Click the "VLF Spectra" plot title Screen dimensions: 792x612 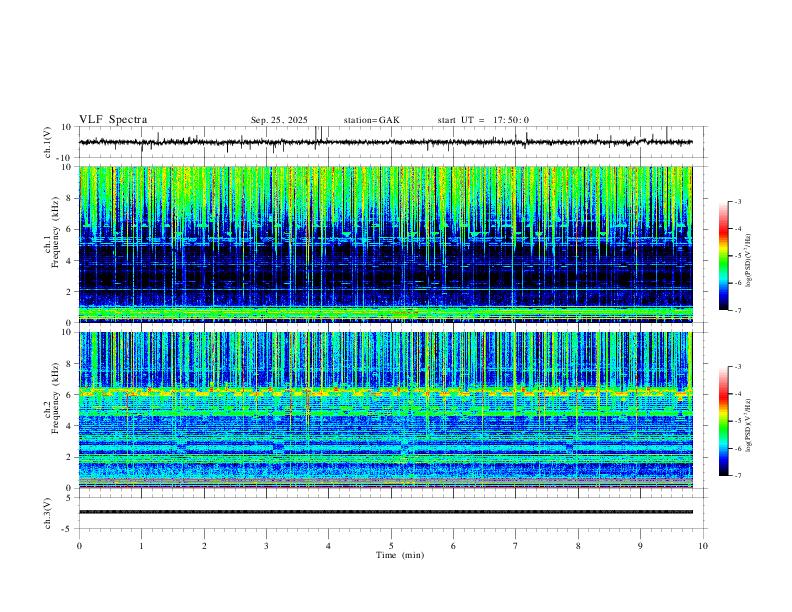[113, 120]
